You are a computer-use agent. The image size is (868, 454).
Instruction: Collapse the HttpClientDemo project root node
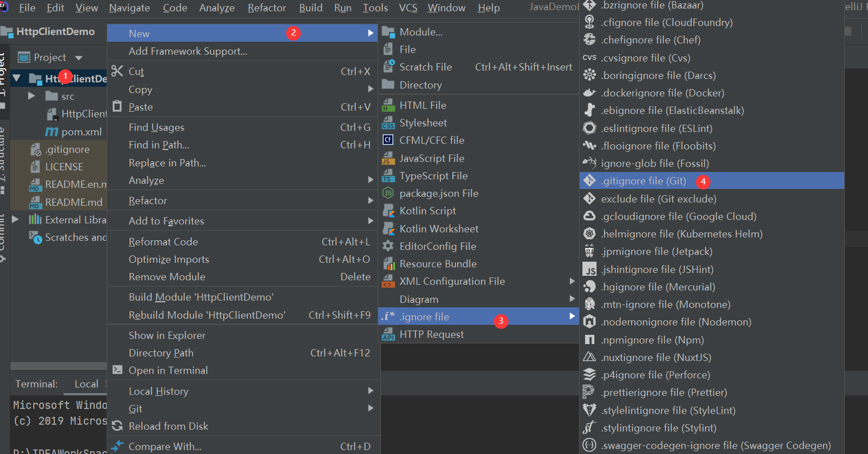16,78
